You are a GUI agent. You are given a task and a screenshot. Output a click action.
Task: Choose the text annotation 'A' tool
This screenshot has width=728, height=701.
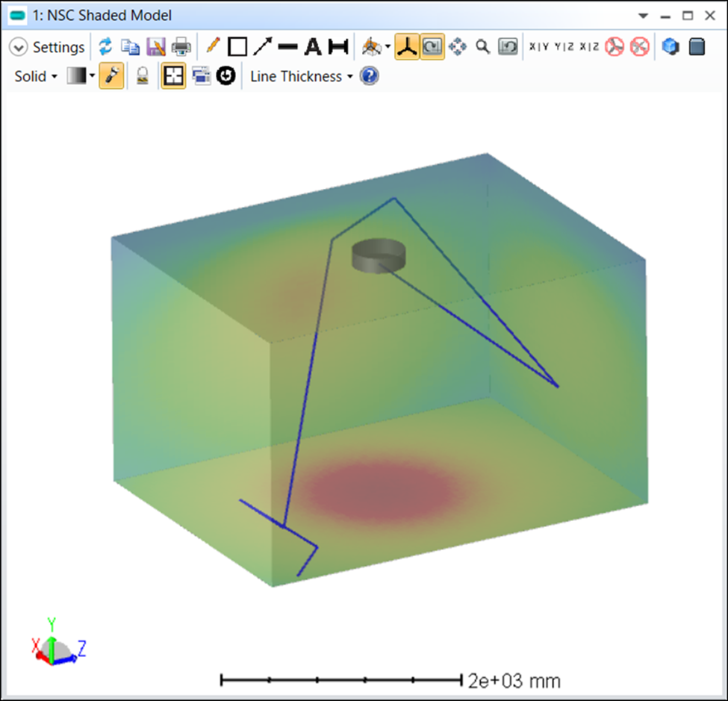tap(313, 47)
